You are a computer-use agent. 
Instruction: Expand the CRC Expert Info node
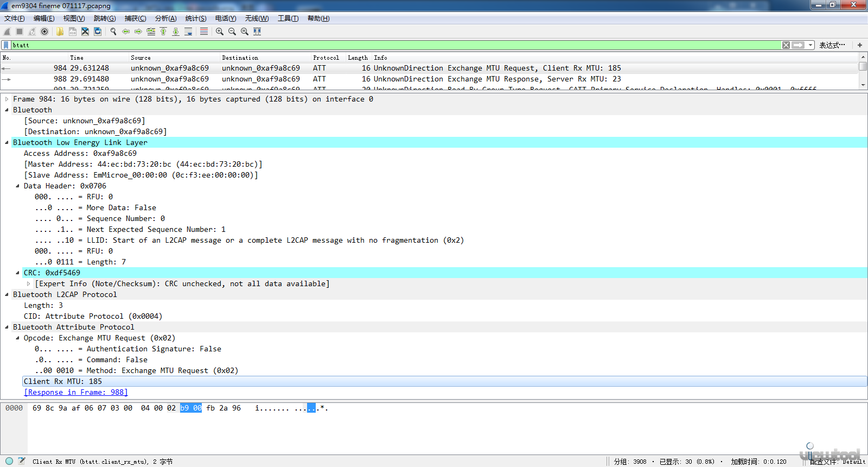point(28,284)
